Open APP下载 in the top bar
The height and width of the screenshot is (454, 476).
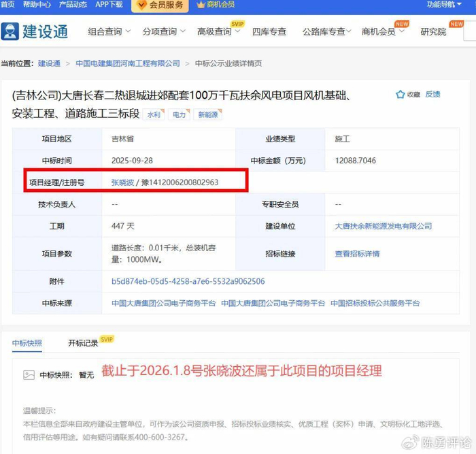[109, 4]
